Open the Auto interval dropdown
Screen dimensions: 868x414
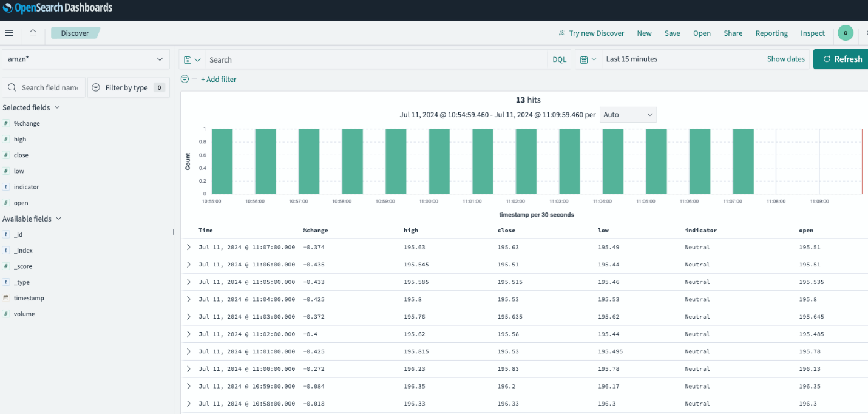tap(628, 114)
